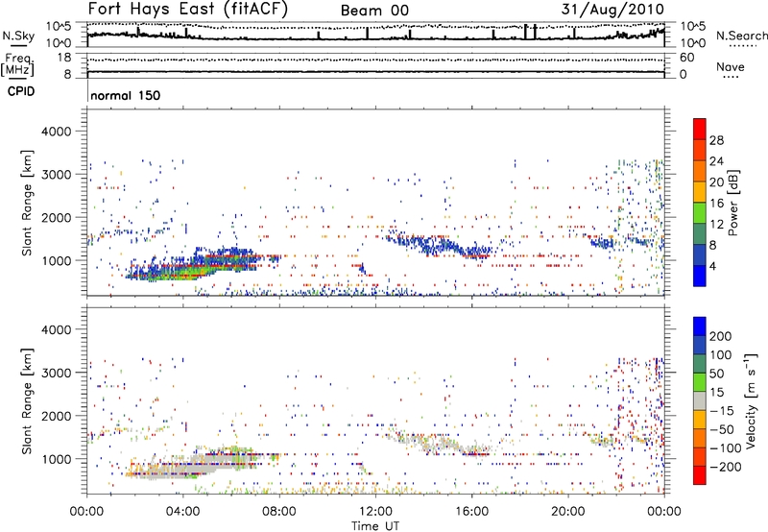The height and width of the screenshot is (532, 768).
Task: Click the 'Power [dB]' colorbar label
Action: tap(732, 203)
